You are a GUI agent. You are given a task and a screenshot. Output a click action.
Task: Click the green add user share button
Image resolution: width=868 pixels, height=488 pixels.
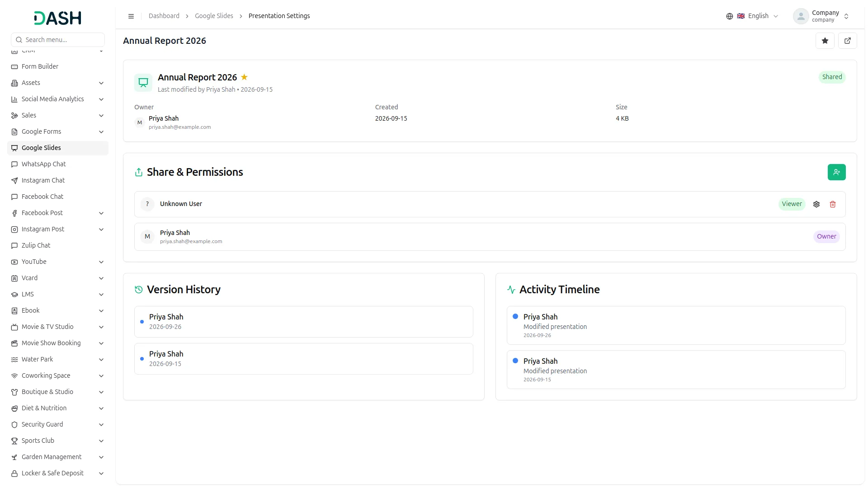pos(837,172)
